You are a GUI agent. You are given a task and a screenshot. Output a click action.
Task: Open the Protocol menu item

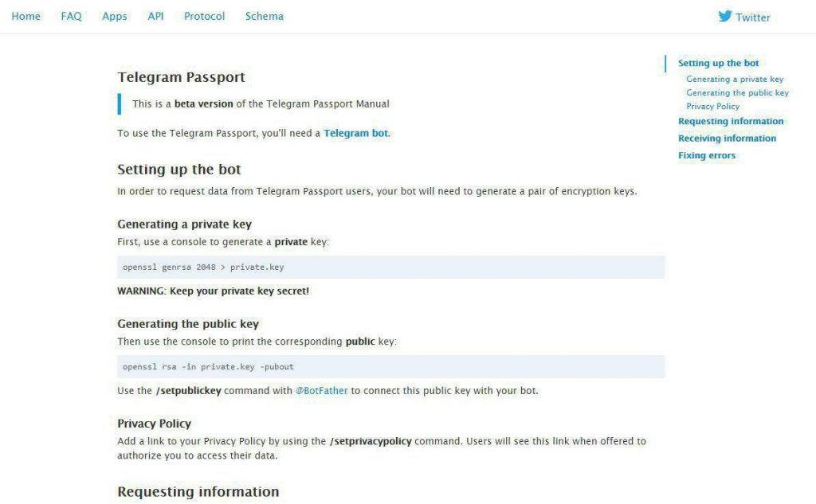pos(204,16)
